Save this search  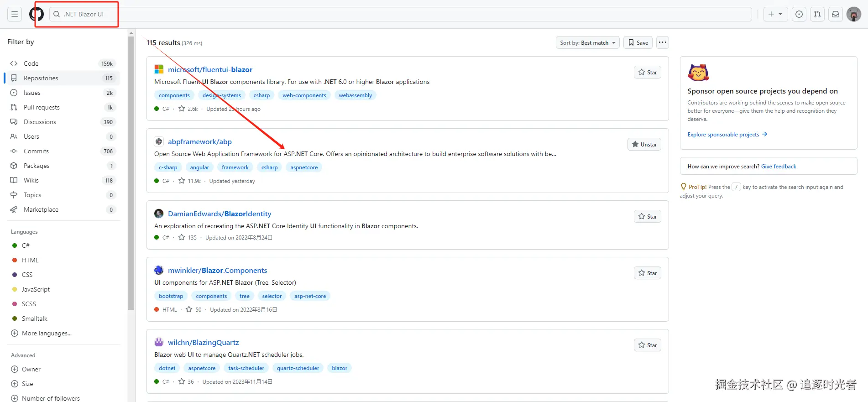(638, 42)
